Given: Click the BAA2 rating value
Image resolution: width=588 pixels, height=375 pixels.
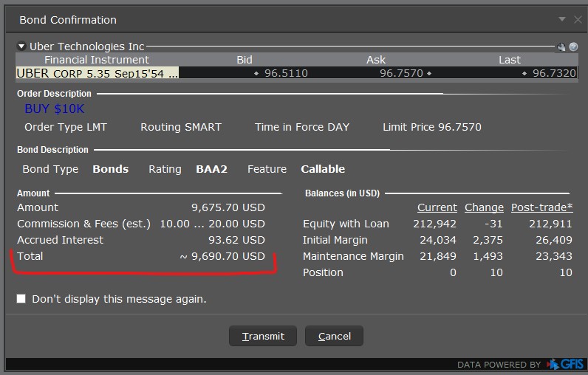Looking at the screenshot, I should [x=211, y=169].
